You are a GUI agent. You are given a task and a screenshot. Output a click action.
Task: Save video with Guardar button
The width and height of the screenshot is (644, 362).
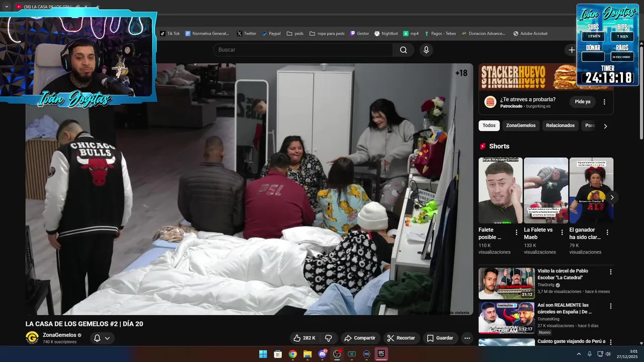click(x=440, y=338)
